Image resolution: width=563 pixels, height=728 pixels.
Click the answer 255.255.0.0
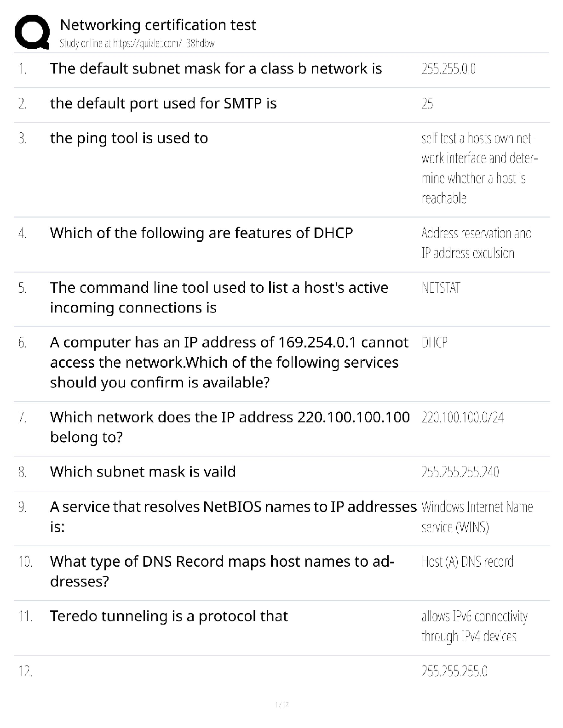448,69
